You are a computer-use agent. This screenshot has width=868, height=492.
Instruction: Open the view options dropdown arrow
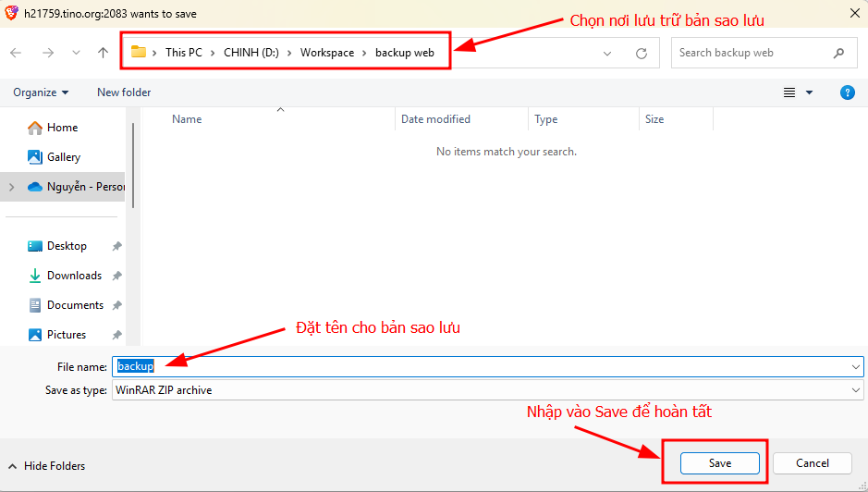tap(810, 92)
